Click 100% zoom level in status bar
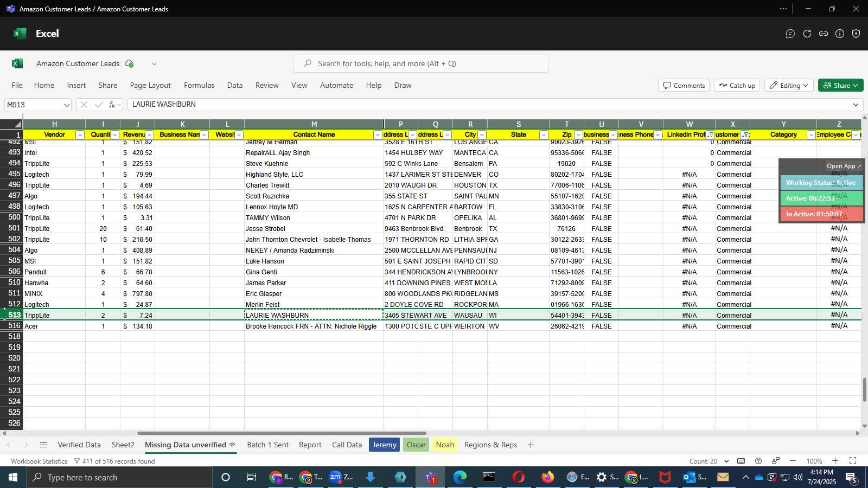The image size is (868, 488). click(814, 461)
